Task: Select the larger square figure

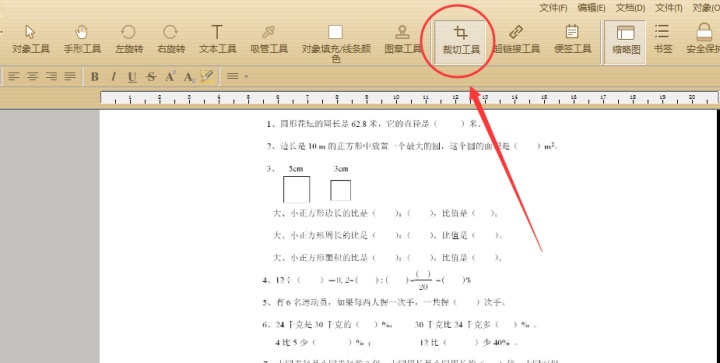Action: (x=296, y=189)
